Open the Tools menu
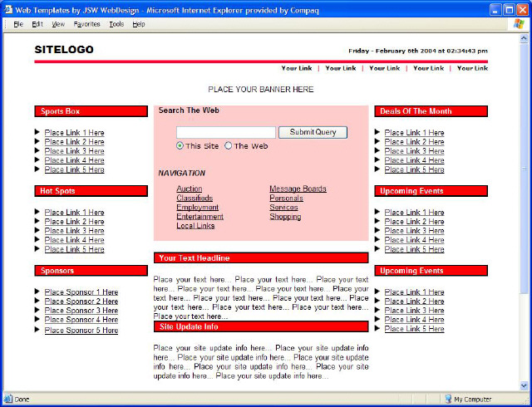 pyautogui.click(x=116, y=24)
